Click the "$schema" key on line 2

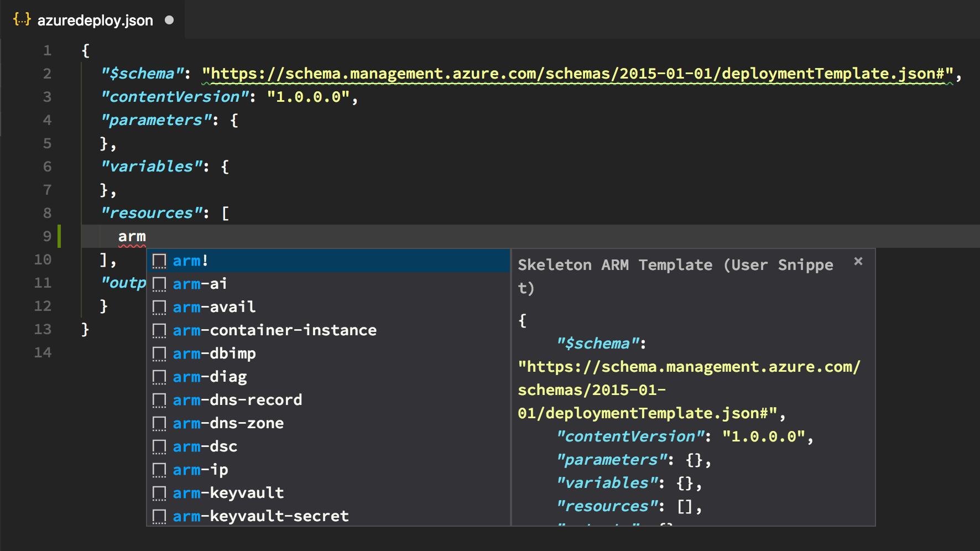click(142, 74)
